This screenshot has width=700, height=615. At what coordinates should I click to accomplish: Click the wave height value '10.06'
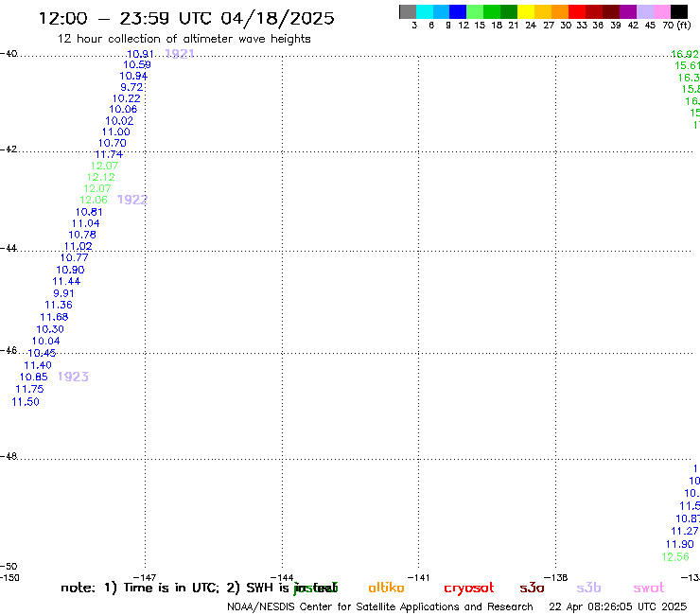(123, 110)
